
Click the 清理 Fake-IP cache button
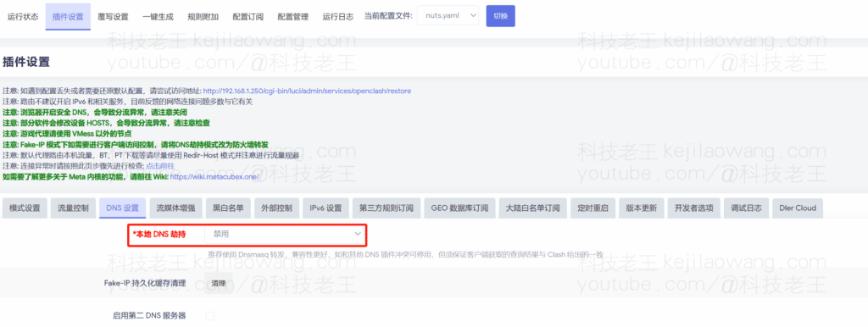click(x=219, y=283)
